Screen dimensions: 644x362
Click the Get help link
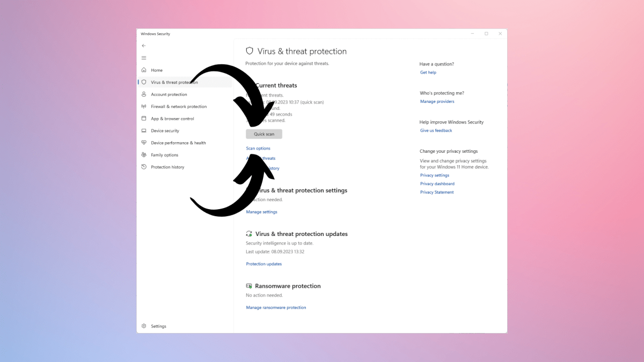click(x=428, y=72)
